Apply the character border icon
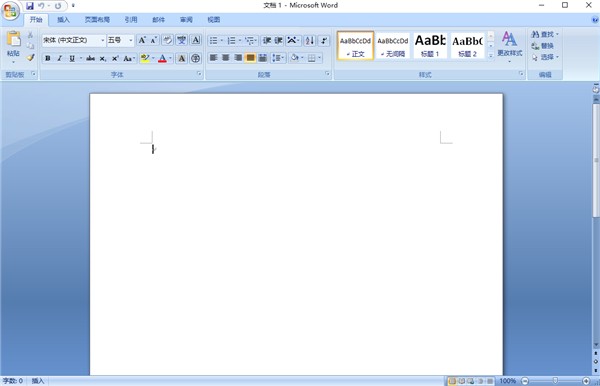Image resolution: width=600 pixels, height=386 pixels. tap(196, 40)
